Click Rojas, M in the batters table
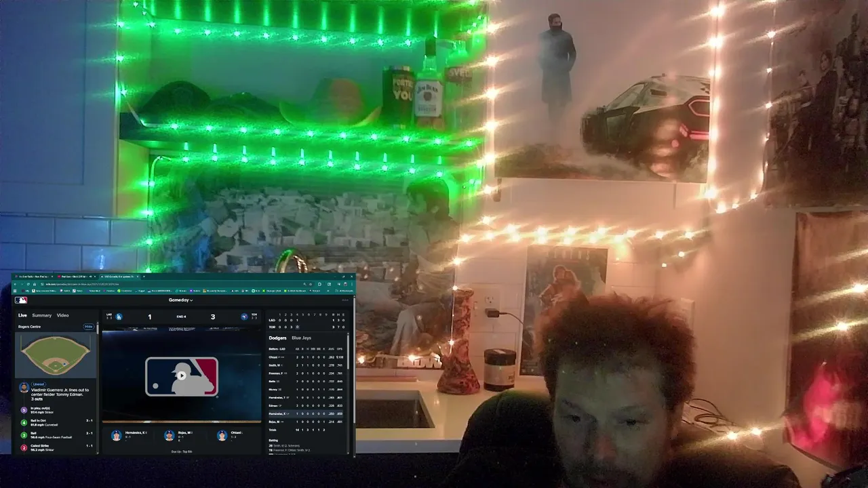This screenshot has width=868, height=488. coord(275,422)
